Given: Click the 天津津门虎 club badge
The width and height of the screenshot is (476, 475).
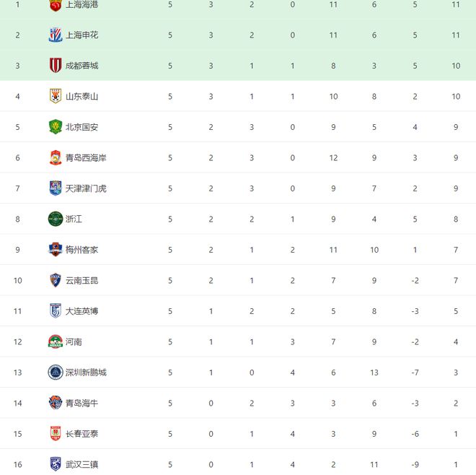Looking at the screenshot, I should coord(56,188).
